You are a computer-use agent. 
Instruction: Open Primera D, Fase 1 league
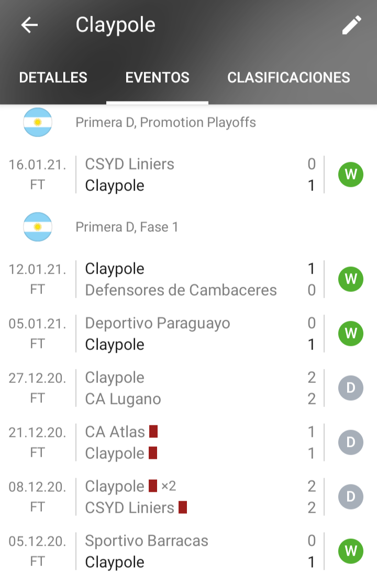(x=127, y=227)
